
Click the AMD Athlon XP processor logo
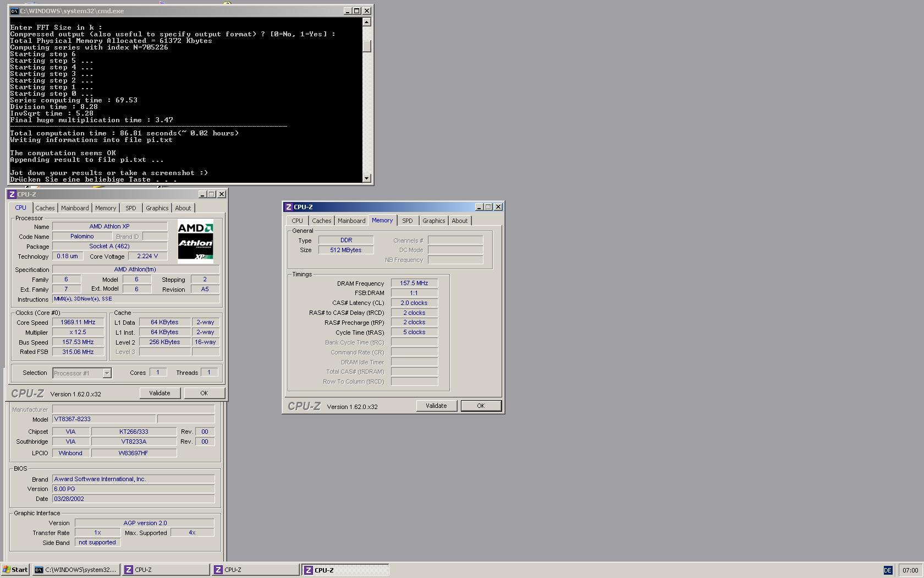(195, 242)
